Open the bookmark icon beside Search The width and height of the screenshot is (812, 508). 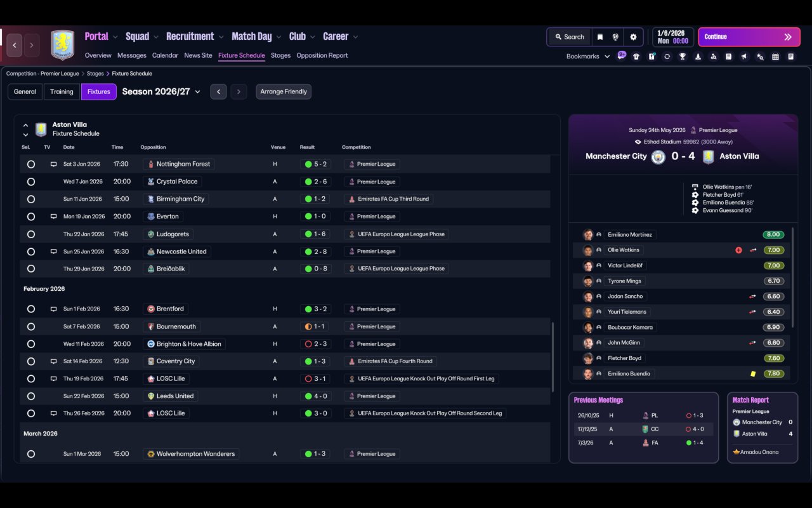599,37
